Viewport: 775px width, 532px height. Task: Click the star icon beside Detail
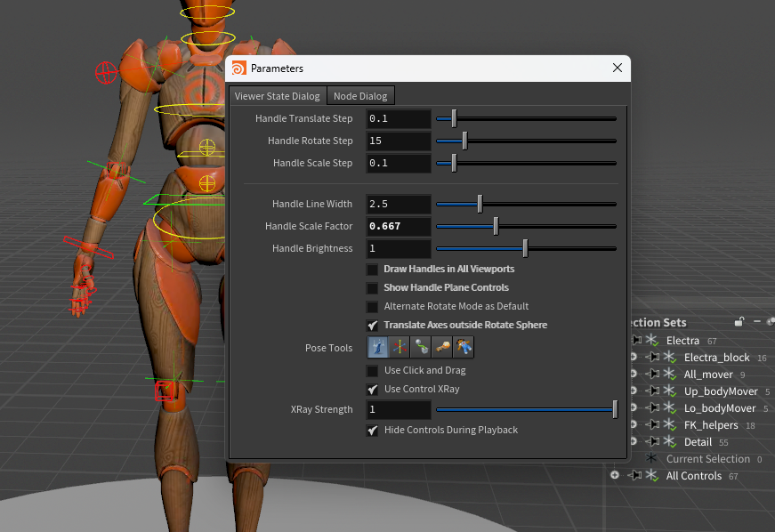[670, 441]
